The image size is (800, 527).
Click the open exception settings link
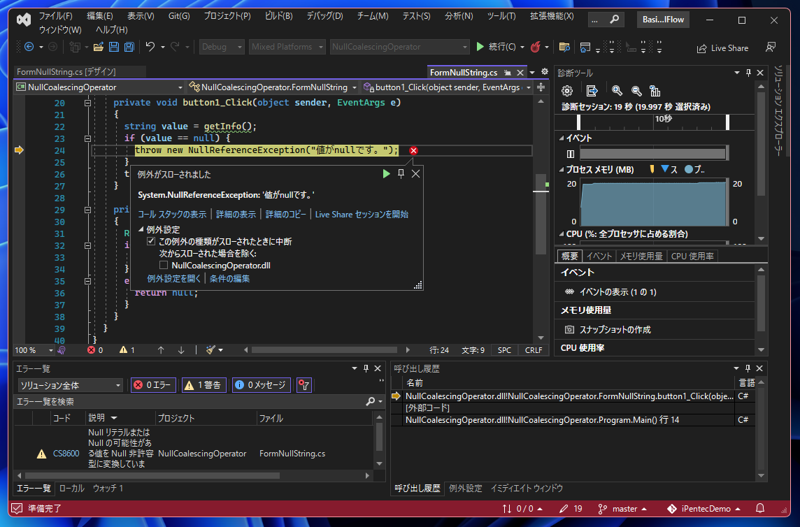(x=174, y=279)
